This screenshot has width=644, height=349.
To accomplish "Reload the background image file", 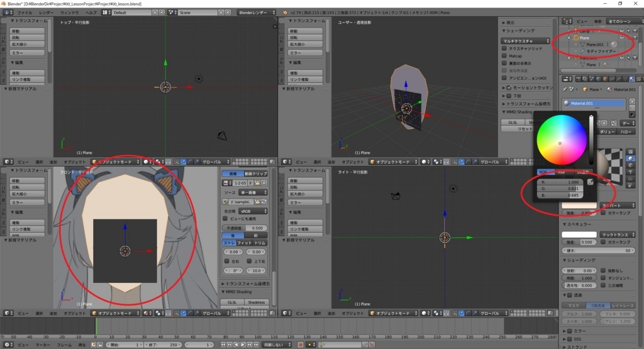I will [x=264, y=202].
